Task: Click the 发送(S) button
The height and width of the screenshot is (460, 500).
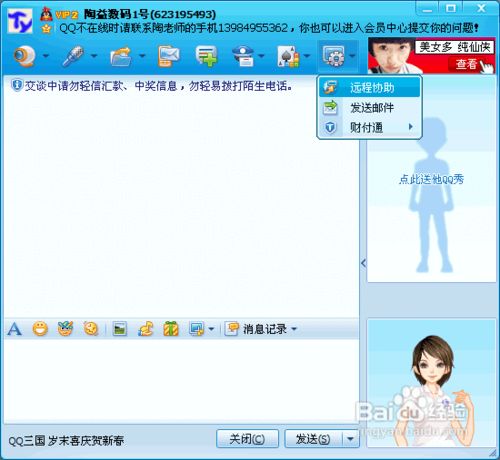Action: 313,439
